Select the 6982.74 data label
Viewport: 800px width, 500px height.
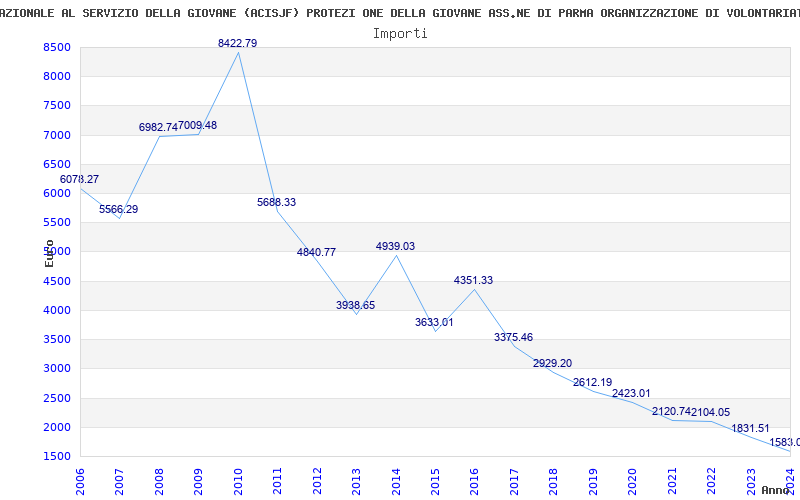[x=158, y=127]
